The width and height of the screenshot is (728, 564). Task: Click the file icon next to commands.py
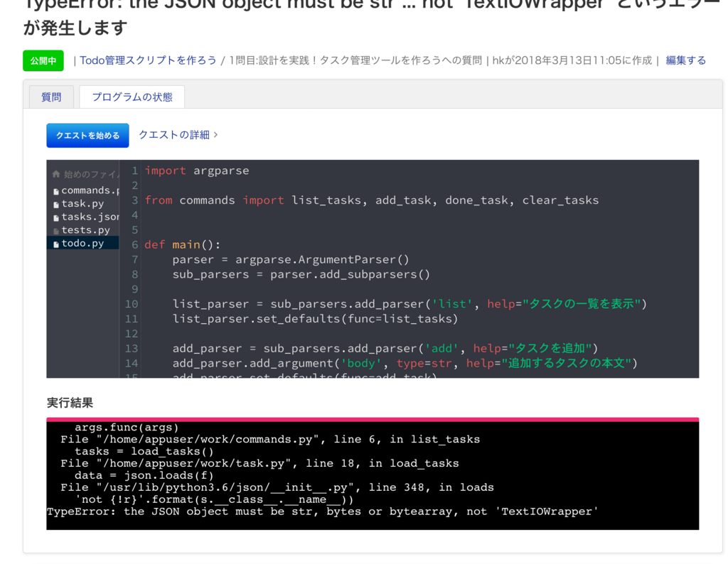[56, 192]
